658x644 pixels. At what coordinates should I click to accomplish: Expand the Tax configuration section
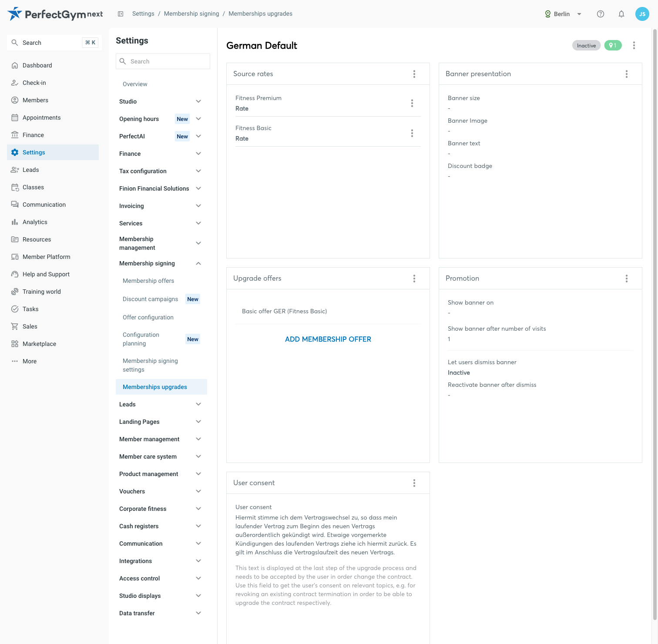pos(161,171)
